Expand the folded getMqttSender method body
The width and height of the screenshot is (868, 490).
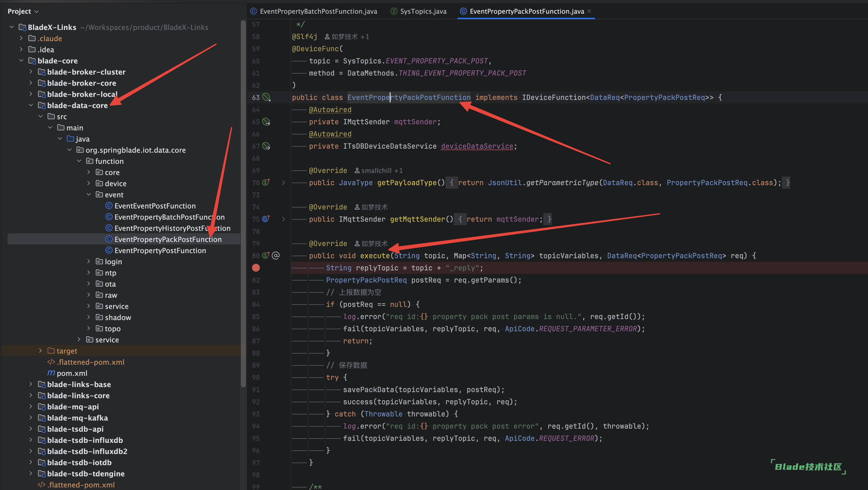click(x=283, y=219)
